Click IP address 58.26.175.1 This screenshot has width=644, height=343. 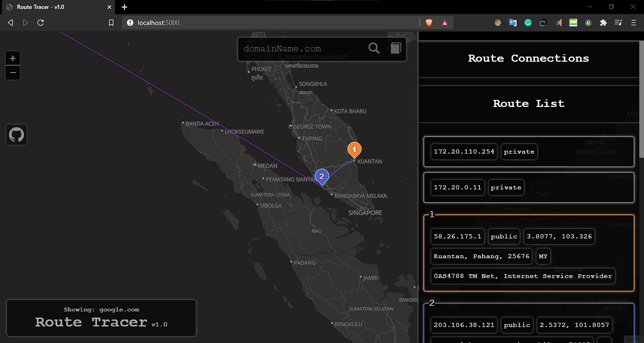tap(458, 237)
